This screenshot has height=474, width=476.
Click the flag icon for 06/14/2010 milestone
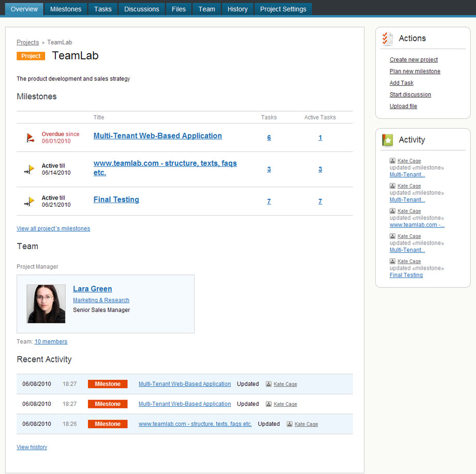tap(29, 169)
